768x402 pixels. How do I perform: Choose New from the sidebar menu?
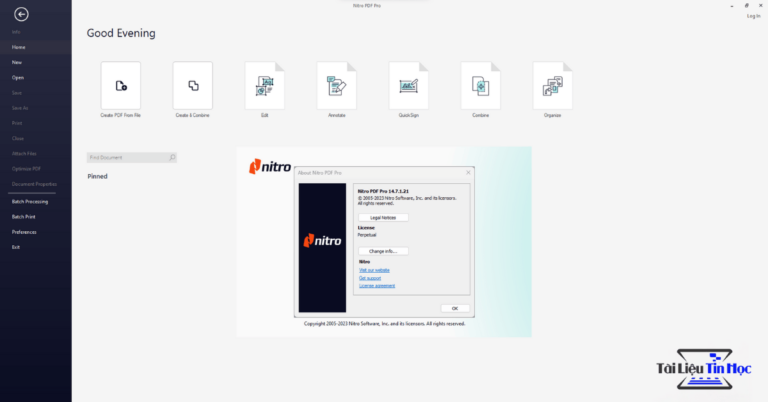point(17,62)
